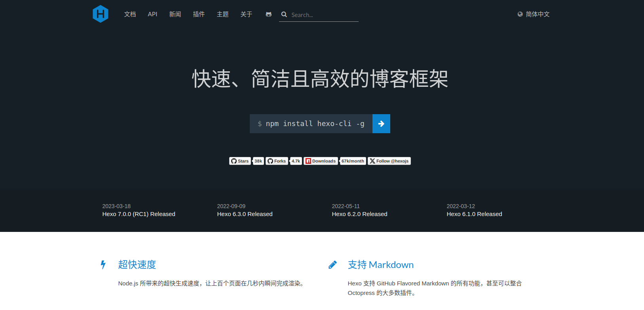Click the npm Downloads badge
The image size is (644, 310).
[x=321, y=161]
